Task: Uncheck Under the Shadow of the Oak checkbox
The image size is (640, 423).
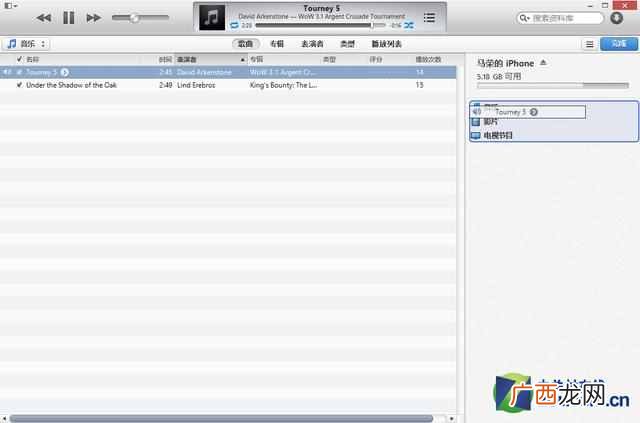Action: [x=19, y=85]
